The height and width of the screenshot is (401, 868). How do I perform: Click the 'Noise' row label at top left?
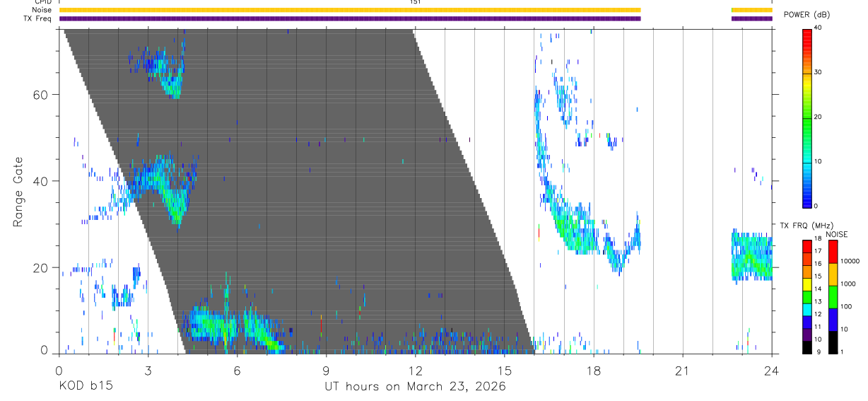tap(42, 10)
